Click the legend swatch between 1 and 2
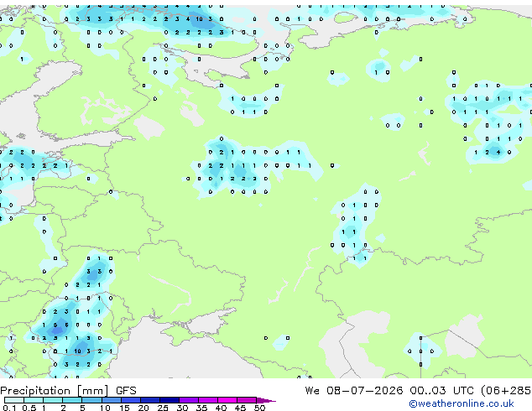This screenshot has height=411, width=532. click(53, 400)
